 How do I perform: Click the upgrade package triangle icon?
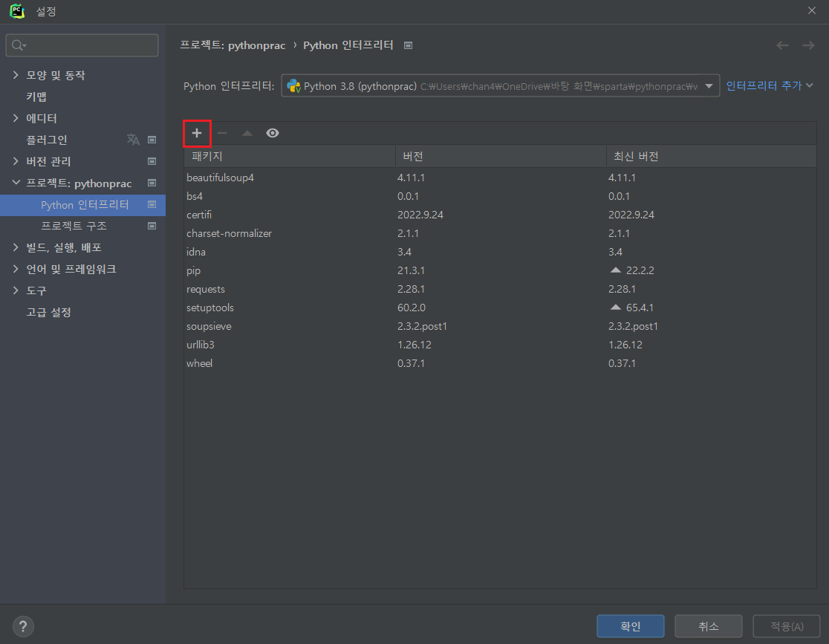coord(247,133)
